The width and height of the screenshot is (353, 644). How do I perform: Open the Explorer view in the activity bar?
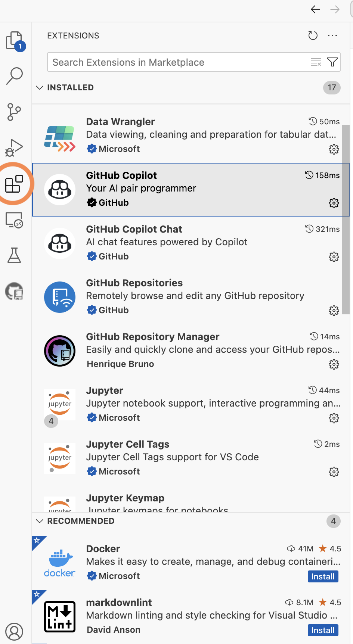(x=15, y=41)
